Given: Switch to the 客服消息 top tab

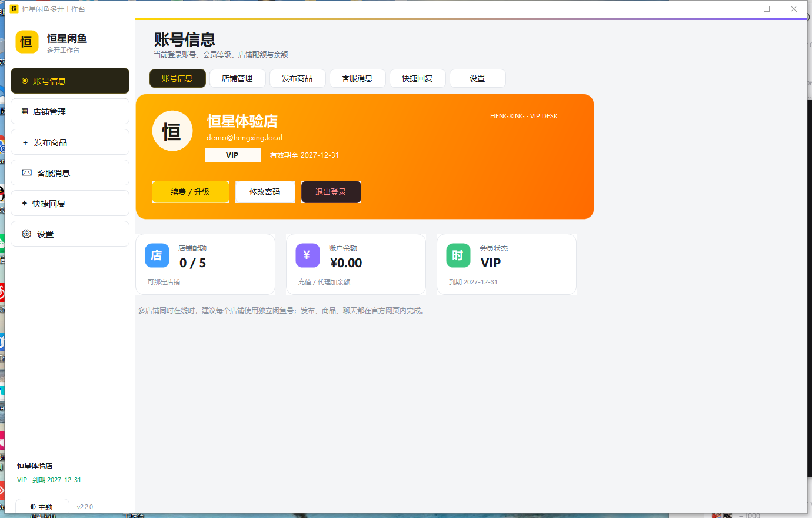Looking at the screenshot, I should coord(358,78).
